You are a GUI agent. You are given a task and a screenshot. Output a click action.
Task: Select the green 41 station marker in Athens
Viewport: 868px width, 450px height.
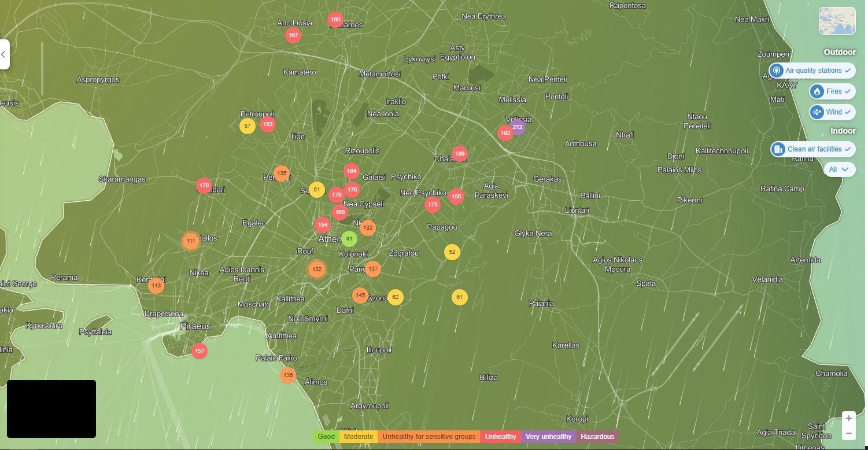tap(349, 238)
